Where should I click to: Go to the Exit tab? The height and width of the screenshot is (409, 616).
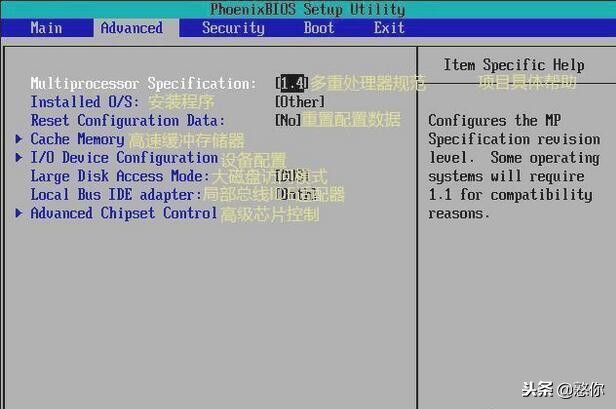point(389,28)
